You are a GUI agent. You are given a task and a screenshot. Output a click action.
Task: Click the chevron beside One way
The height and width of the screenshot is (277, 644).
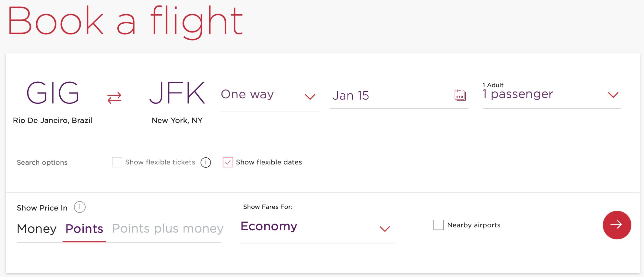tap(310, 97)
